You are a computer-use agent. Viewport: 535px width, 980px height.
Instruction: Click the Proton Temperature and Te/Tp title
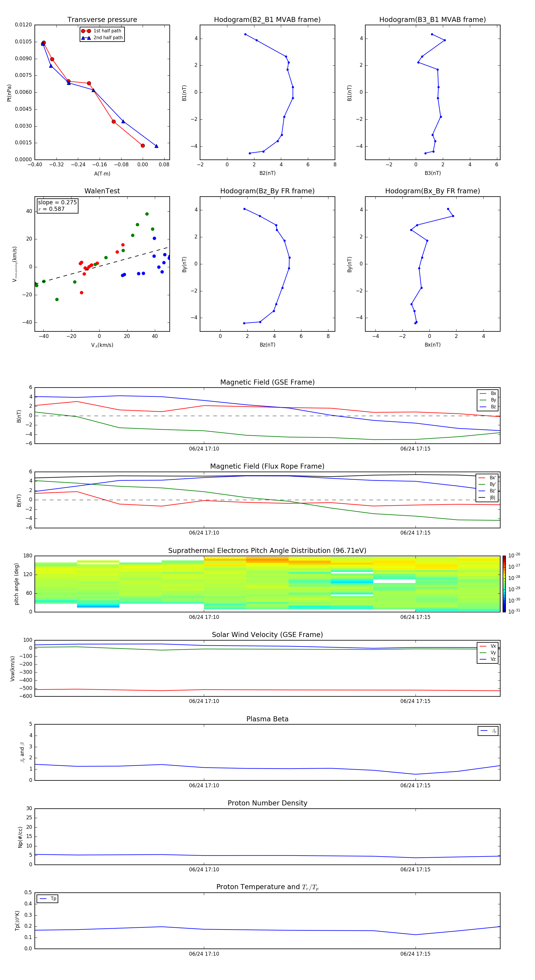click(267, 887)
